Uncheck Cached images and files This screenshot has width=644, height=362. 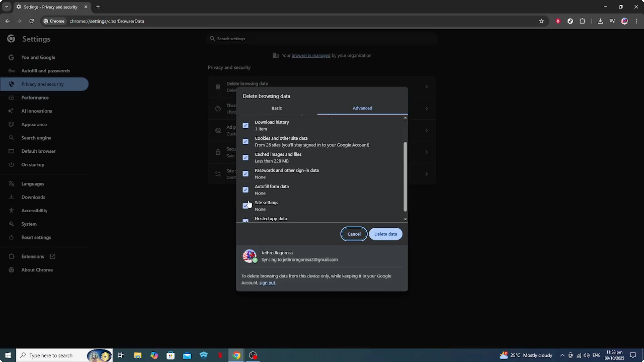coord(246,157)
